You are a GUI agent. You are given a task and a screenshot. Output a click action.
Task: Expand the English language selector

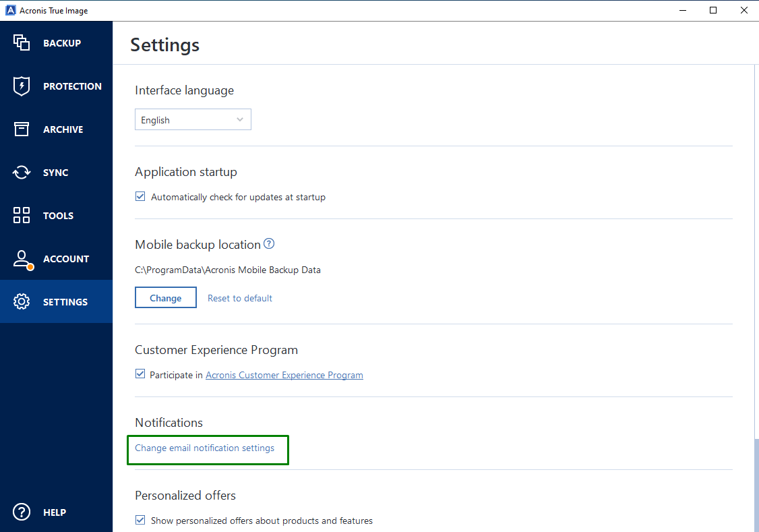(x=193, y=119)
